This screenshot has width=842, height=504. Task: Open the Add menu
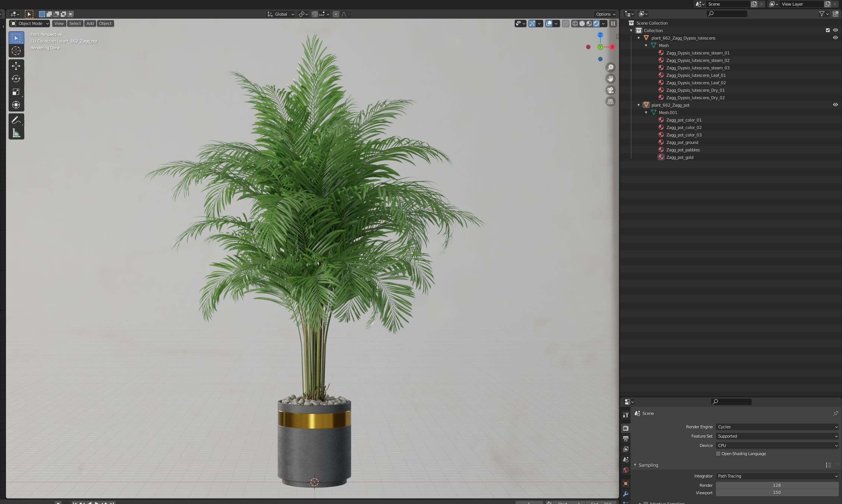90,23
